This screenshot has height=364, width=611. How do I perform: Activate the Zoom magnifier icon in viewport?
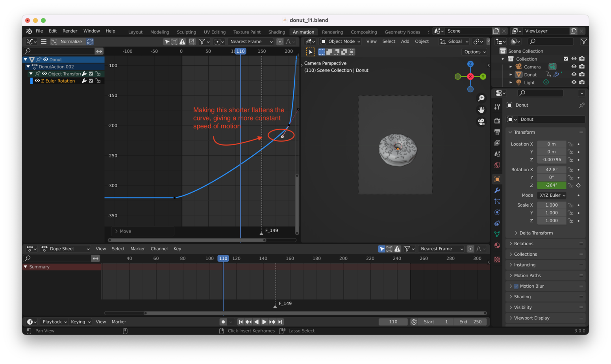(x=481, y=98)
